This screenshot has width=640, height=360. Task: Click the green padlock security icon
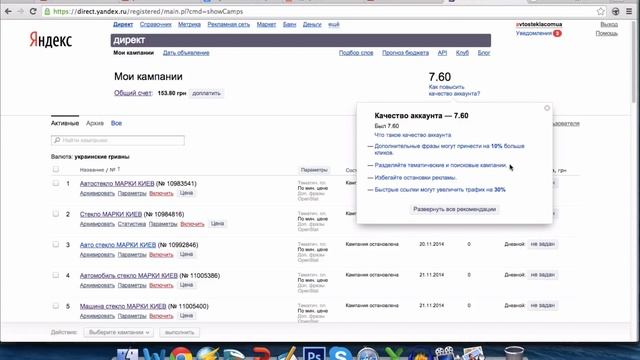(x=47, y=11)
